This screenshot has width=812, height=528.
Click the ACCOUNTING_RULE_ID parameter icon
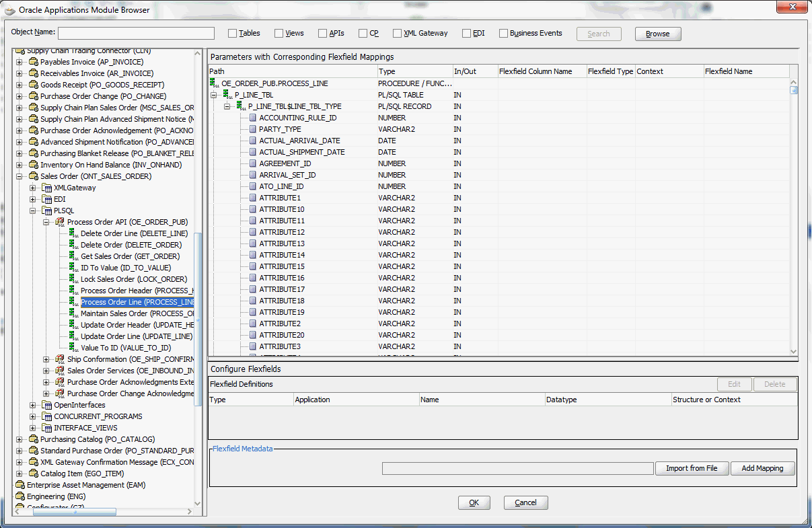tap(253, 118)
